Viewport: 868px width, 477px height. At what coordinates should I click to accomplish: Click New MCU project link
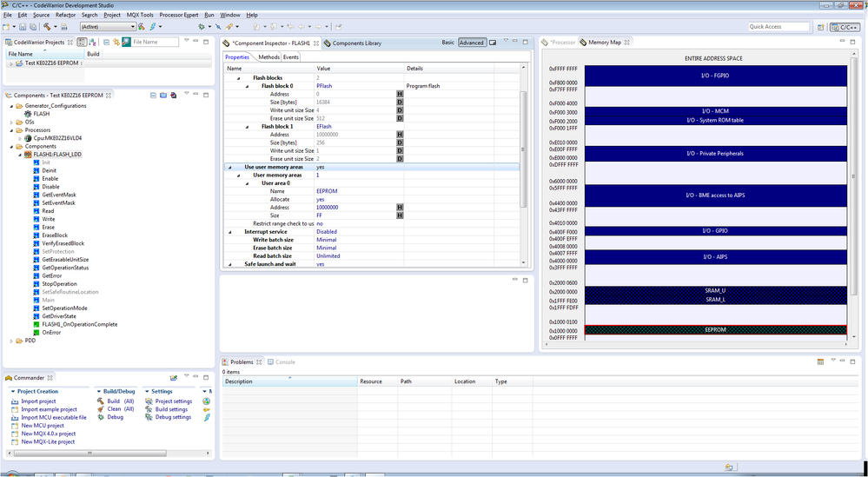point(43,426)
